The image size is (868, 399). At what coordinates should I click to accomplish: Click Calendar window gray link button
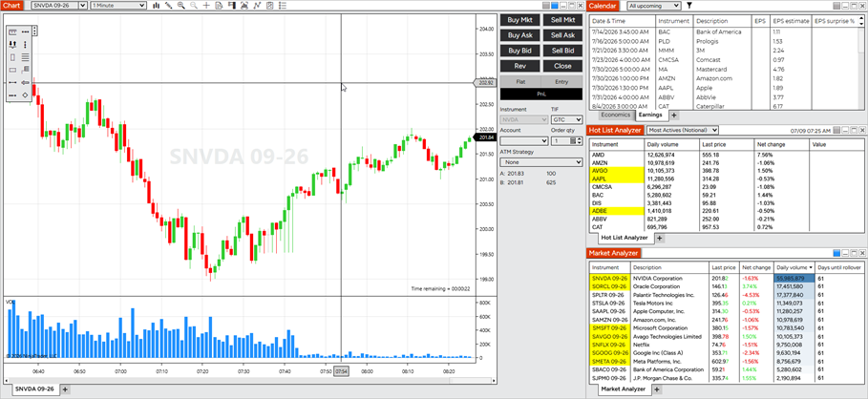[837, 6]
